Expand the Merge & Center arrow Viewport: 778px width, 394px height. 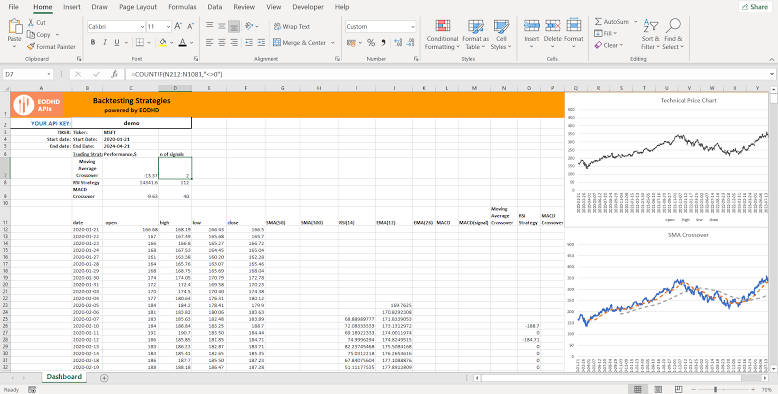pyautogui.click(x=332, y=43)
